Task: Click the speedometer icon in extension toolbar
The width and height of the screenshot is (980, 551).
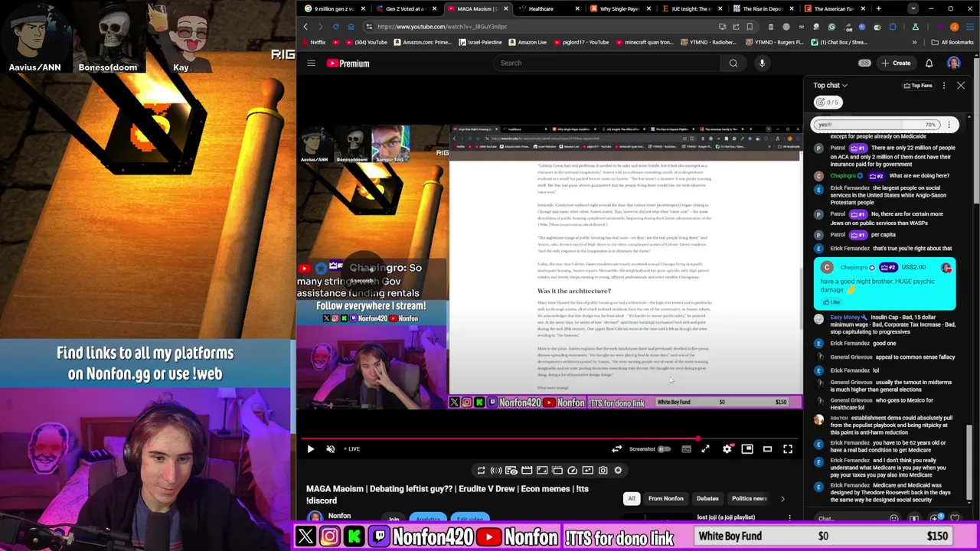Action: pos(572,471)
